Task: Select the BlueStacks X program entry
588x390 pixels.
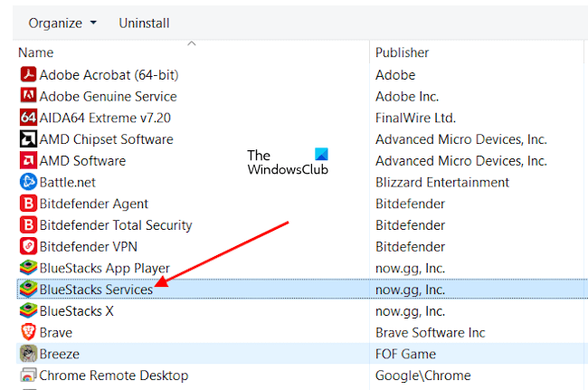Action: [77, 311]
